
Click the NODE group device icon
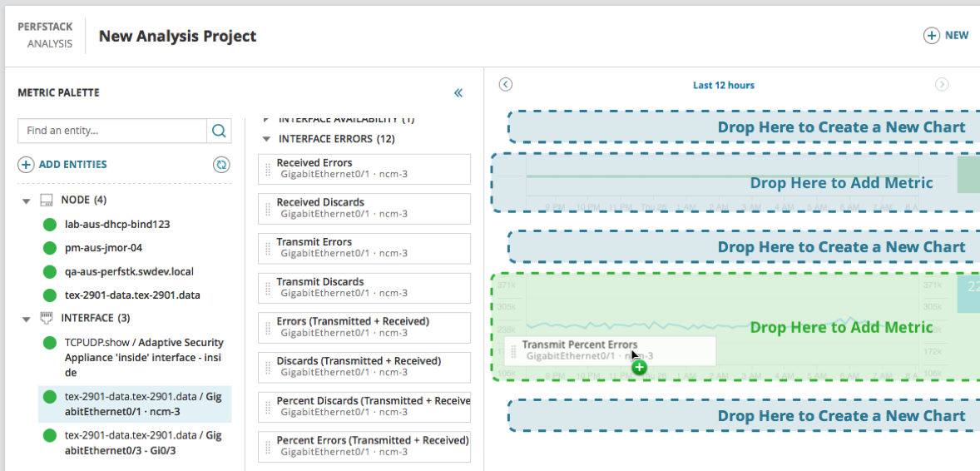[46, 201]
